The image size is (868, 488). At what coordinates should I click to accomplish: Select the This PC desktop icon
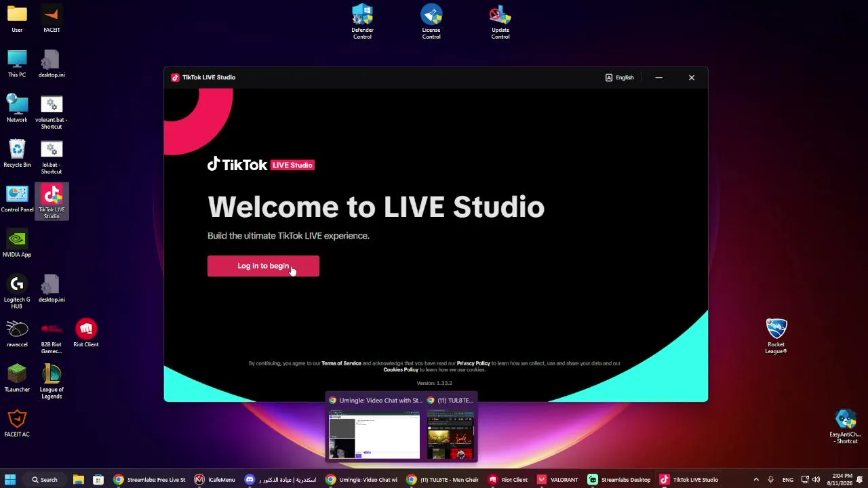[x=17, y=64]
